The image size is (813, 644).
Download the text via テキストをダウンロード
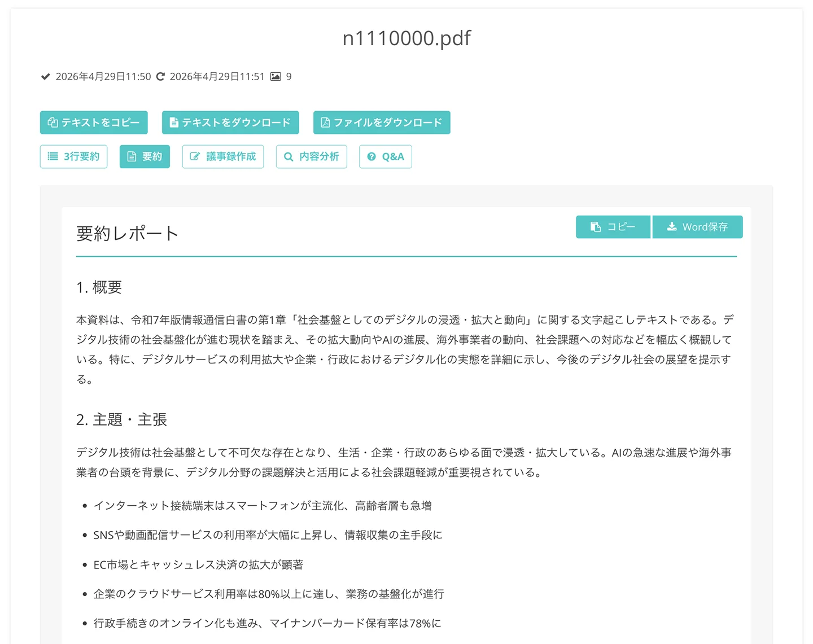[230, 122]
